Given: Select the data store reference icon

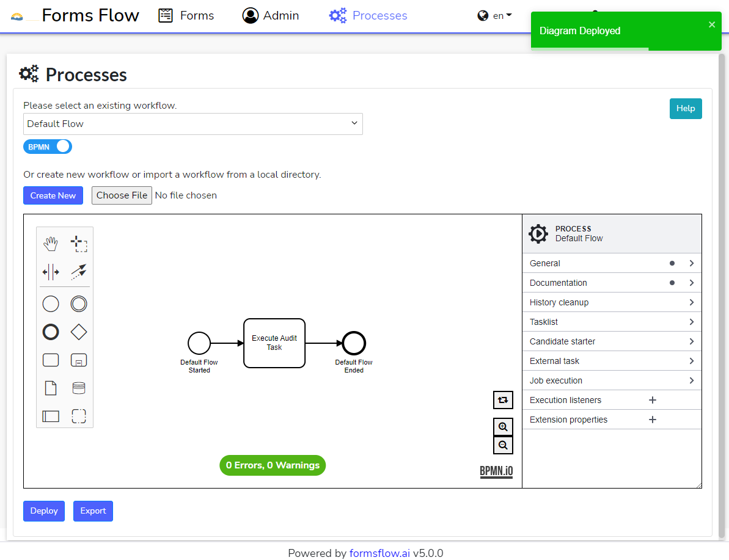Looking at the screenshot, I should click(x=79, y=388).
